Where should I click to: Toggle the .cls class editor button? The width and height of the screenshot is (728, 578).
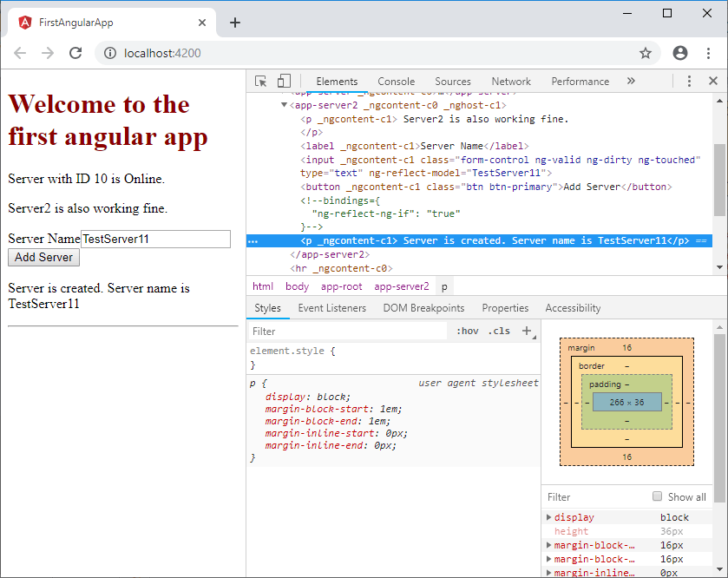499,331
